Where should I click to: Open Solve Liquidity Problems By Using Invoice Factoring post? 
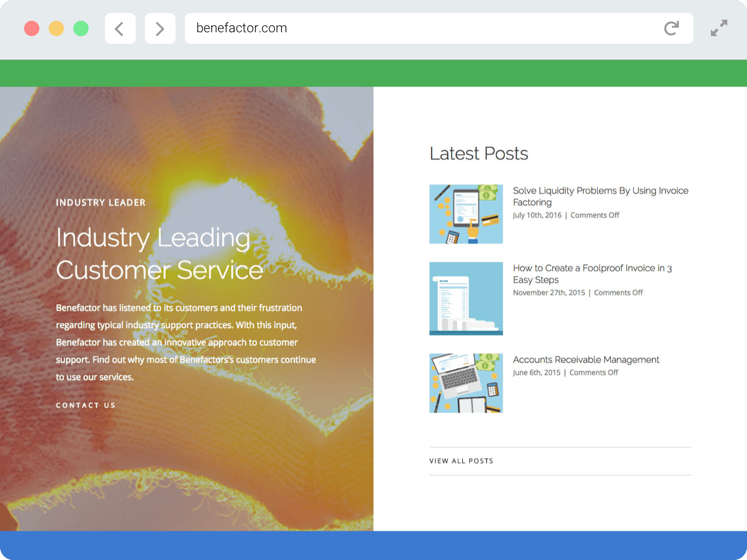[x=600, y=196]
